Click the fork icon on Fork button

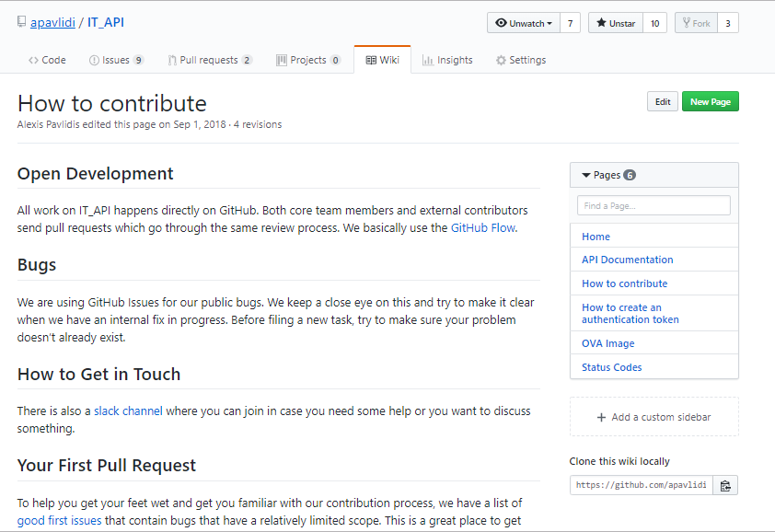(x=687, y=23)
